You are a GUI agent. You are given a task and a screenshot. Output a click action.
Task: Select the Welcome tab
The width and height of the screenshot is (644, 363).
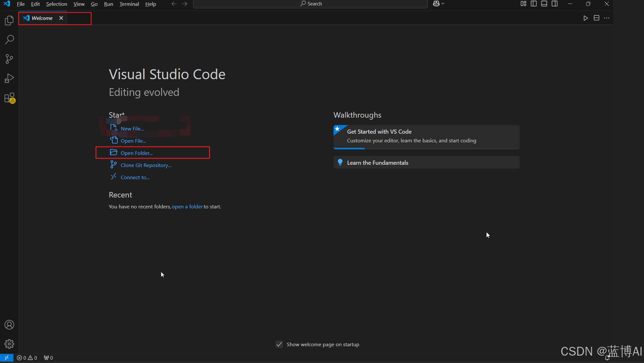(43, 18)
